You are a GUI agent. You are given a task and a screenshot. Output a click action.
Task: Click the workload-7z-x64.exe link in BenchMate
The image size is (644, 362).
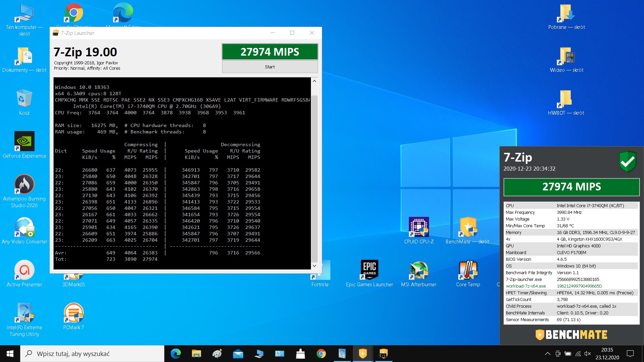click(x=526, y=286)
